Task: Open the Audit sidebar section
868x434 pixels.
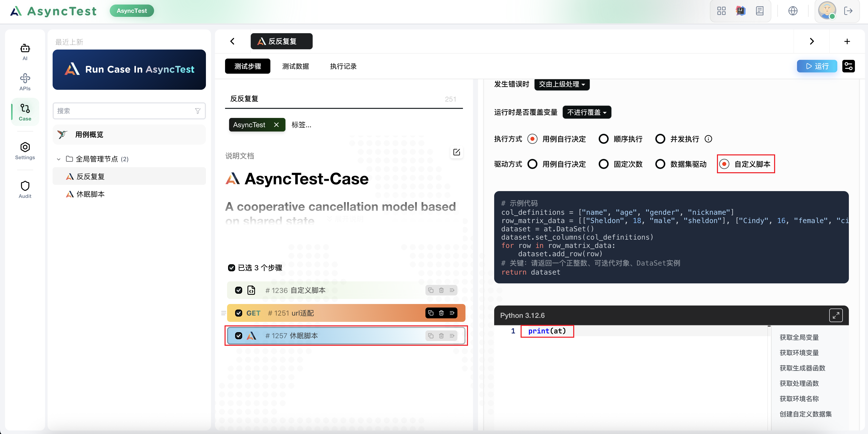Action: (25, 190)
